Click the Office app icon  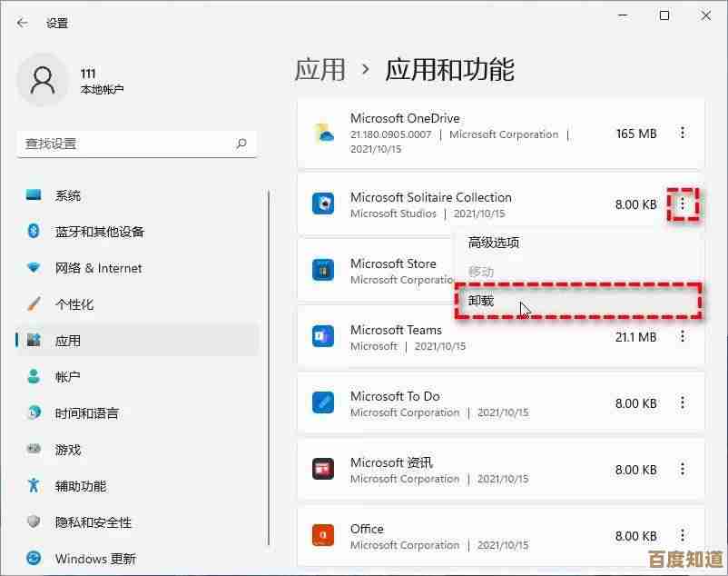click(x=323, y=536)
